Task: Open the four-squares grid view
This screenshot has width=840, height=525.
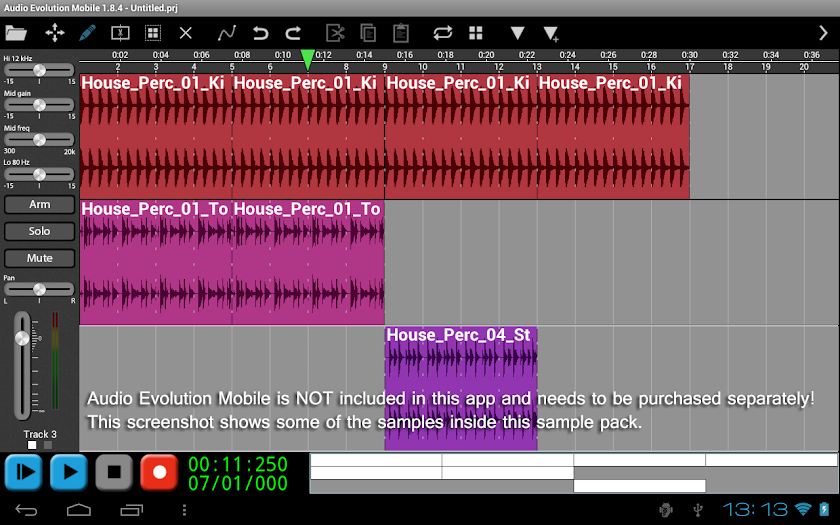Action: 476,33
